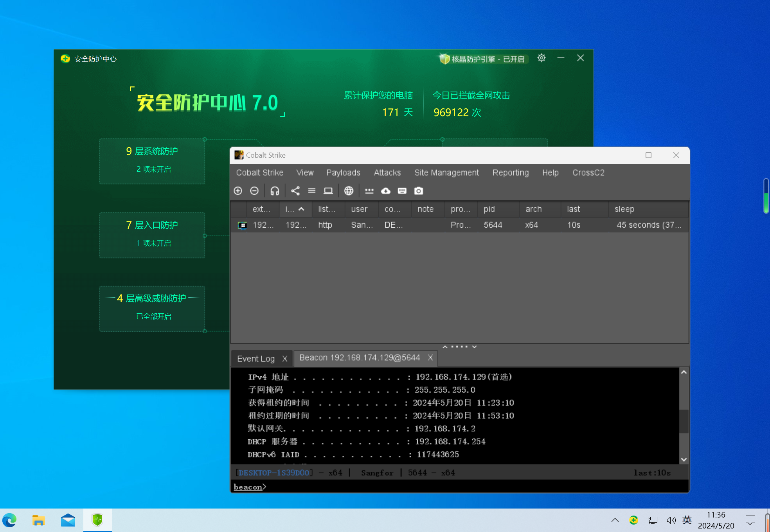Image resolution: width=770 pixels, height=532 pixels.
Task: Click the keyboard keystrokes icon
Action: click(402, 191)
